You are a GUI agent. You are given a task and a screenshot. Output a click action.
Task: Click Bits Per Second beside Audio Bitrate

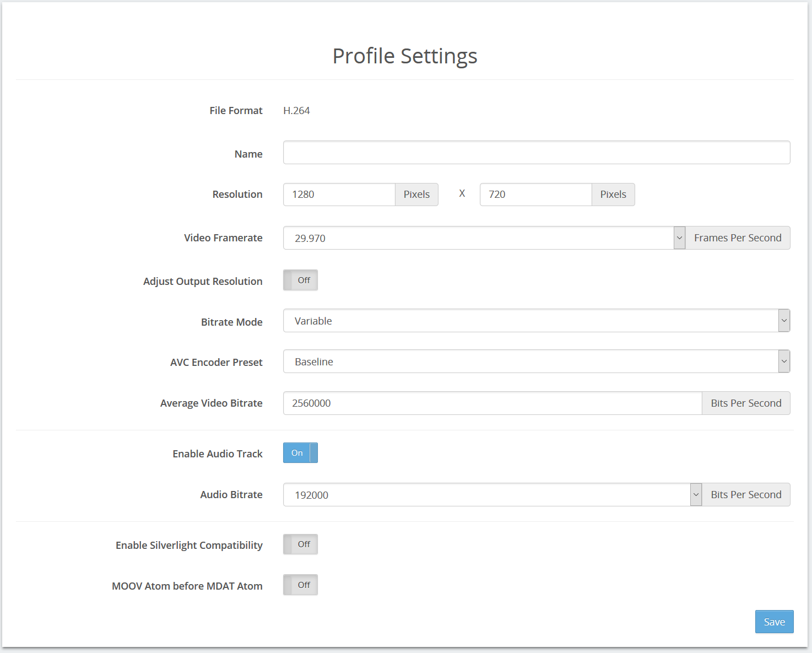[746, 495]
